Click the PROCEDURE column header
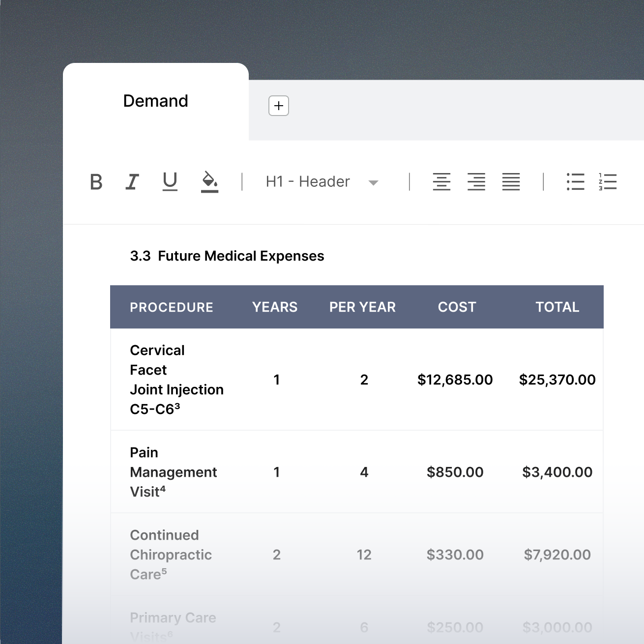644x644 pixels. pos(172,307)
